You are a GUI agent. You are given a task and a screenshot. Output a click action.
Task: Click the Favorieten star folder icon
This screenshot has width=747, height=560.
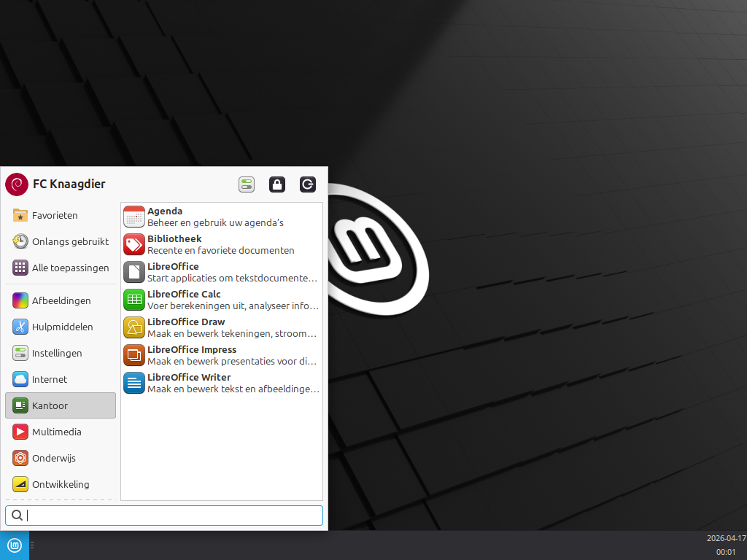click(20, 215)
